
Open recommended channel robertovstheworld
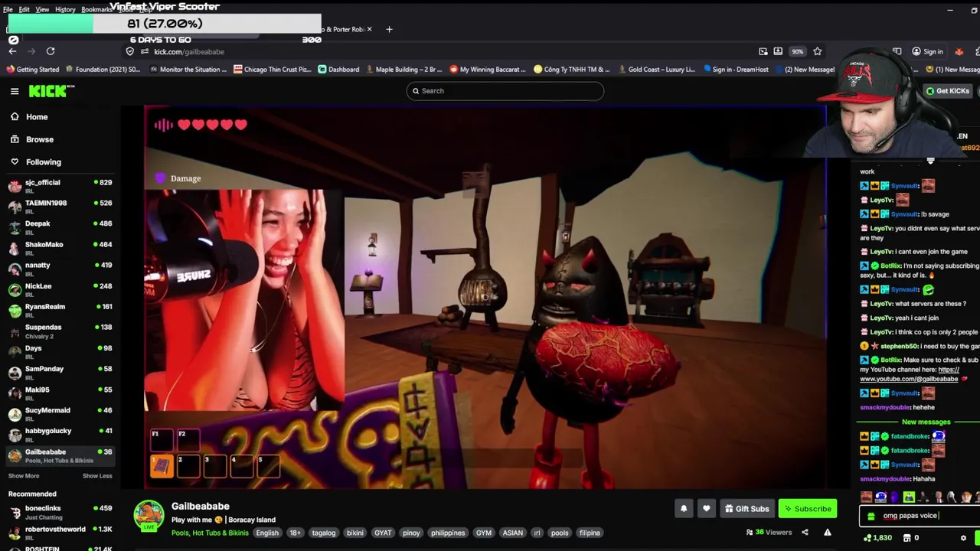click(60, 533)
